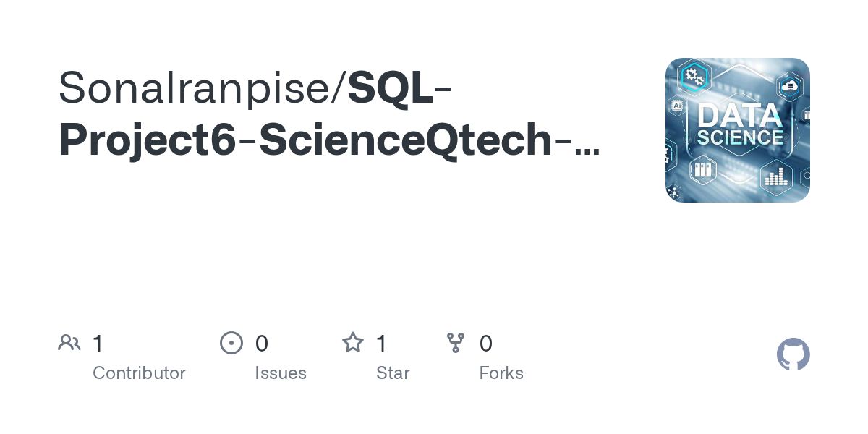Open the SQL-Project6-ScienceQtech repository title

[329, 114]
